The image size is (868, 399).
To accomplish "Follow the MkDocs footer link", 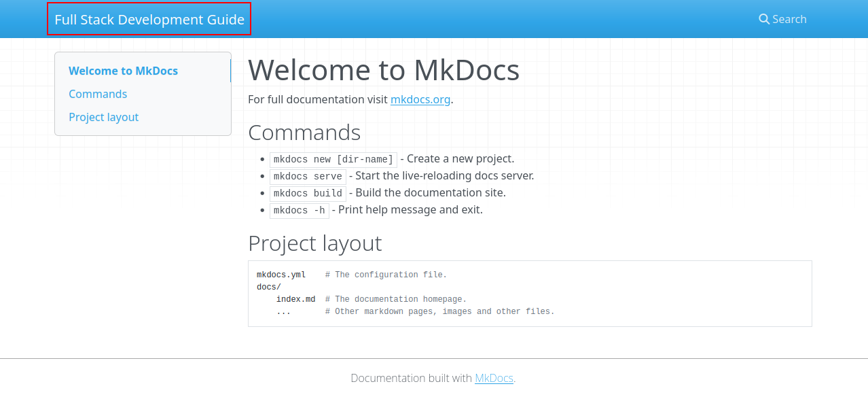I will coord(494,378).
